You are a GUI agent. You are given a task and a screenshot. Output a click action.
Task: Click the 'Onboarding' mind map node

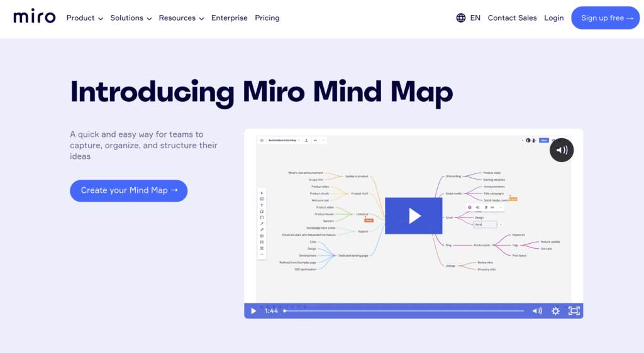click(453, 176)
